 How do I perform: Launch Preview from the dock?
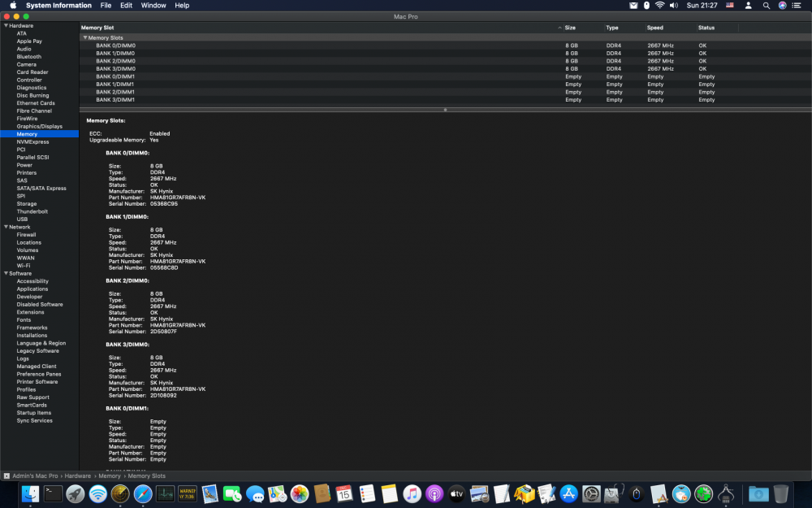pyautogui.click(x=479, y=493)
